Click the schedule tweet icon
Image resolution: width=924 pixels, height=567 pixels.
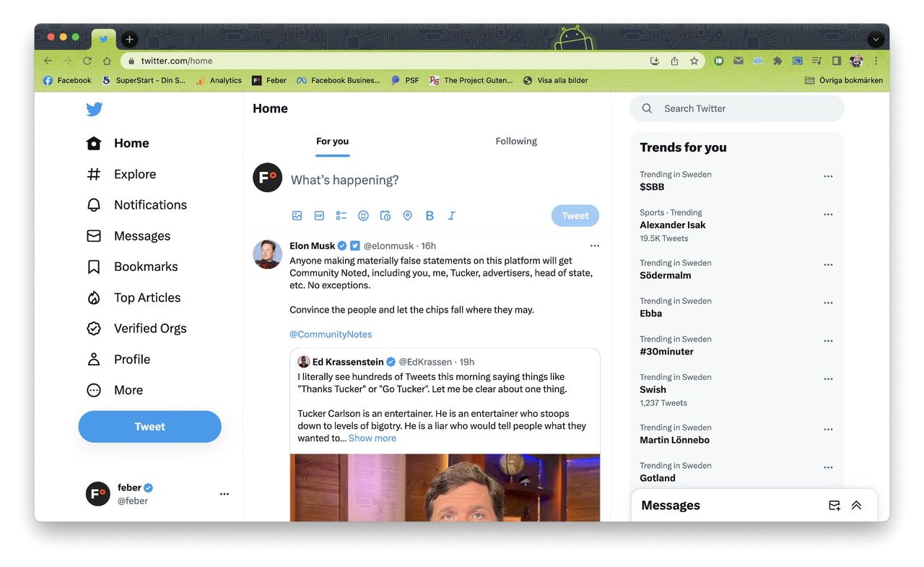pos(385,215)
